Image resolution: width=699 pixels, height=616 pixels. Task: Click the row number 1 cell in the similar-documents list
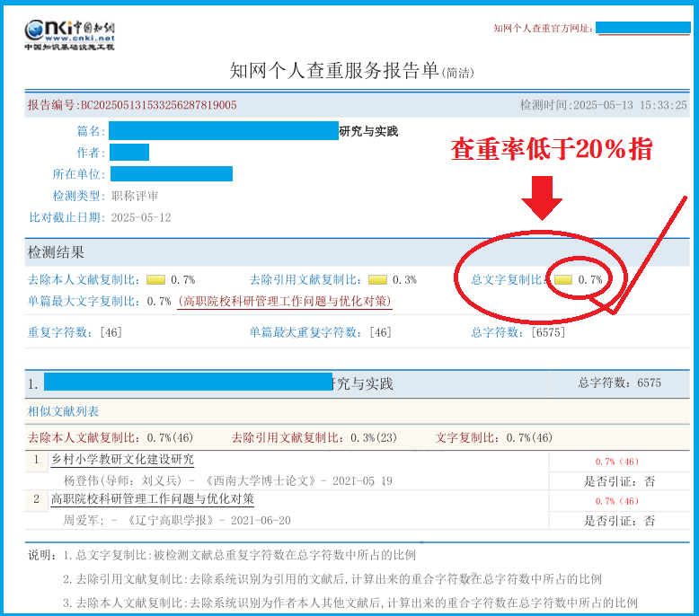pyautogui.click(x=36, y=460)
